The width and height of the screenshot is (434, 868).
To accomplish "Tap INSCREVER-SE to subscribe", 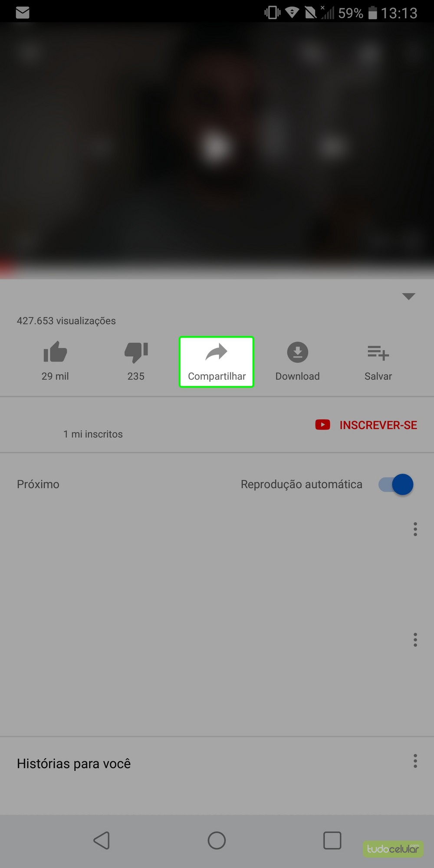I will point(378,425).
